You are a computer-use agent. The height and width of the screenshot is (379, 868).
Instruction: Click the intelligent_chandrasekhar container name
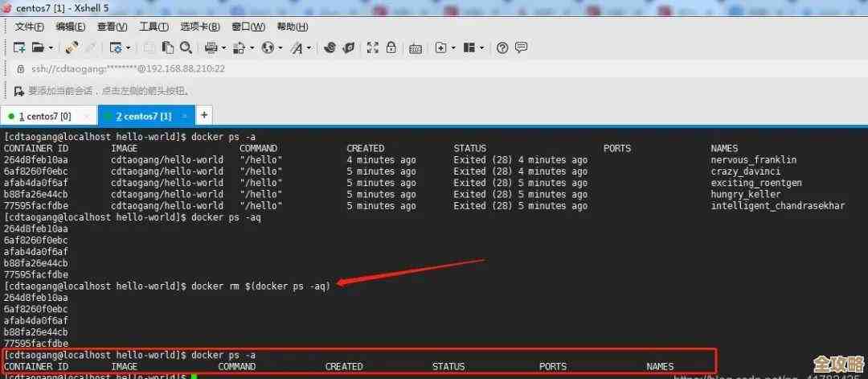click(x=778, y=206)
